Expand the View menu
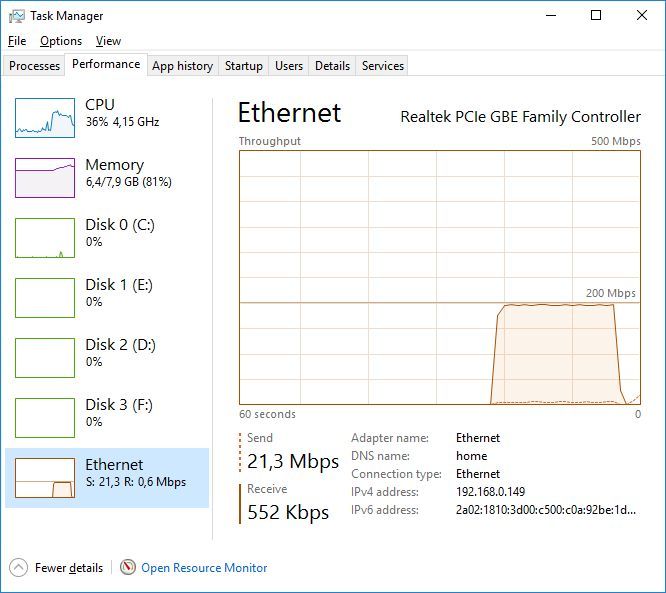The height and width of the screenshot is (593, 666). click(108, 41)
